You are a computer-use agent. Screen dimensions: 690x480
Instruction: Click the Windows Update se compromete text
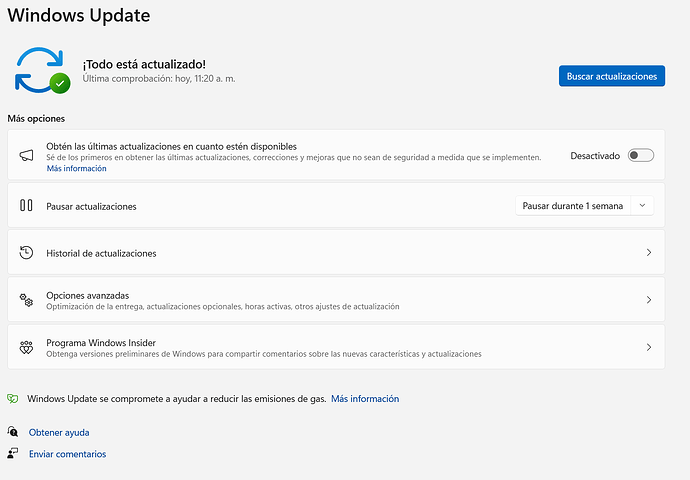click(176, 399)
